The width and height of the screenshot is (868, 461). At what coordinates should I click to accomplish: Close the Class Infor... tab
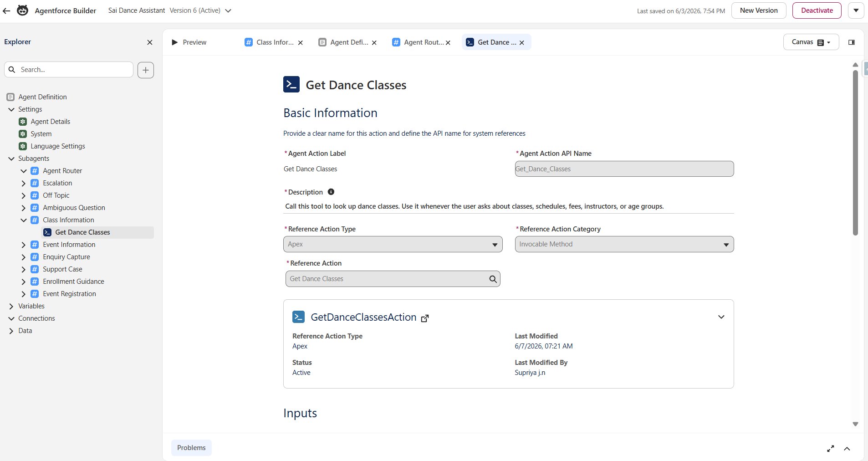tap(301, 43)
